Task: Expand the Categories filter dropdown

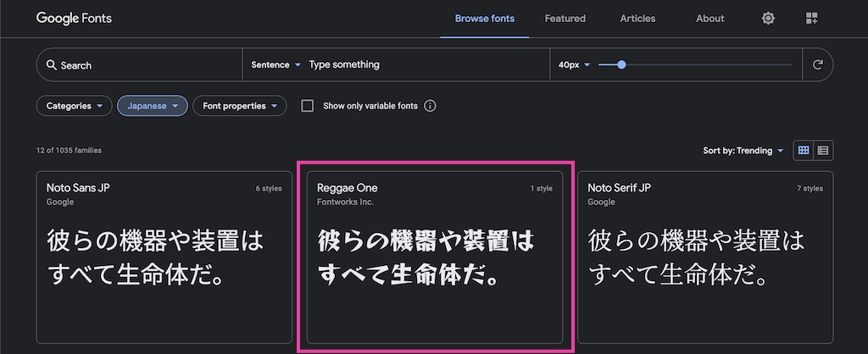Action: [x=75, y=106]
